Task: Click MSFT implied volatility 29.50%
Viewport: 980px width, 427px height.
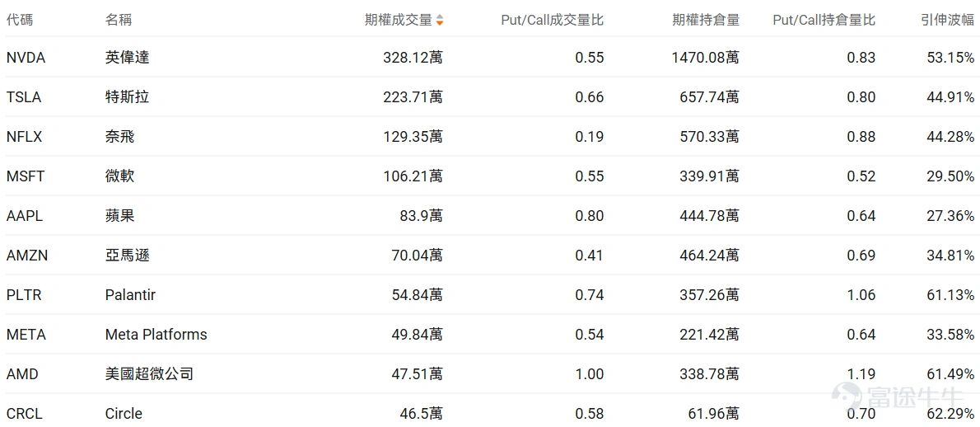Action: (x=950, y=176)
